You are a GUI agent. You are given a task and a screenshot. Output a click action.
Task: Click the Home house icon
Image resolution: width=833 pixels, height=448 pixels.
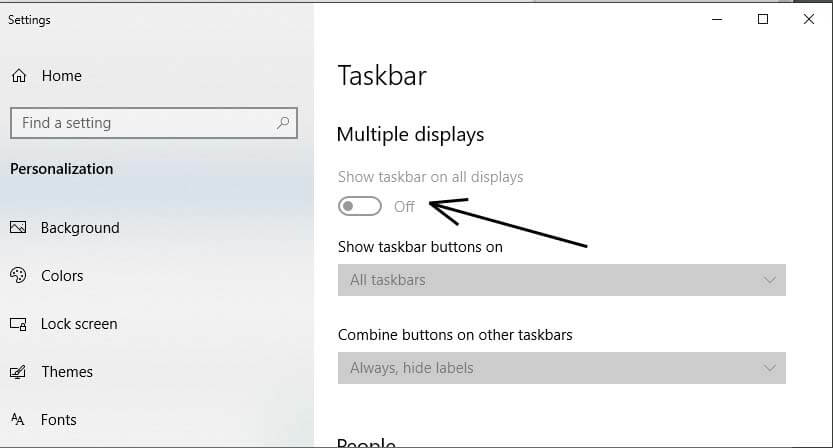[19, 76]
